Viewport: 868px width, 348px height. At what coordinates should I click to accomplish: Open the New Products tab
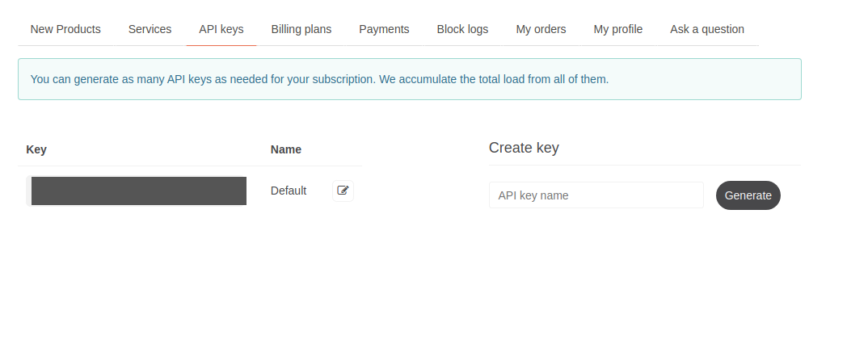pyautogui.click(x=65, y=29)
